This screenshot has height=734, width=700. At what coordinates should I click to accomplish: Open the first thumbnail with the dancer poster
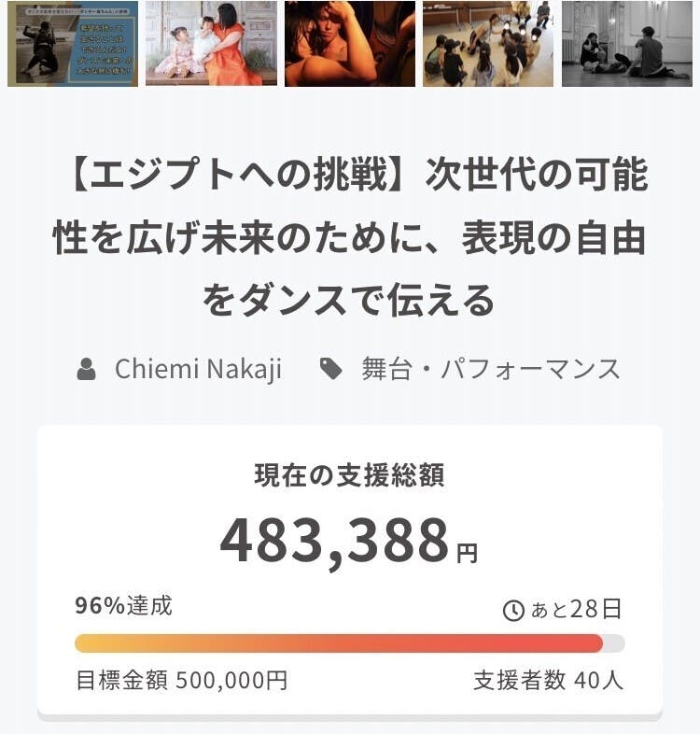[73, 44]
